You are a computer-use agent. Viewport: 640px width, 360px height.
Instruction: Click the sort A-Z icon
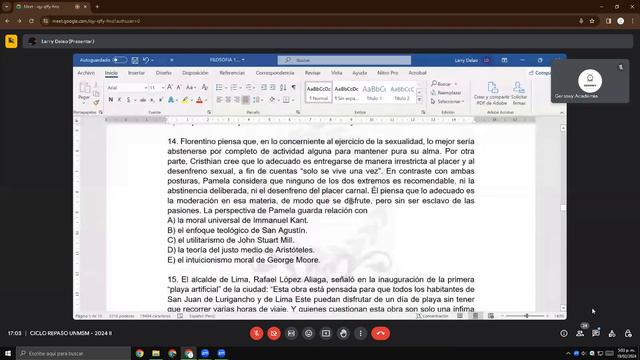coord(283,87)
